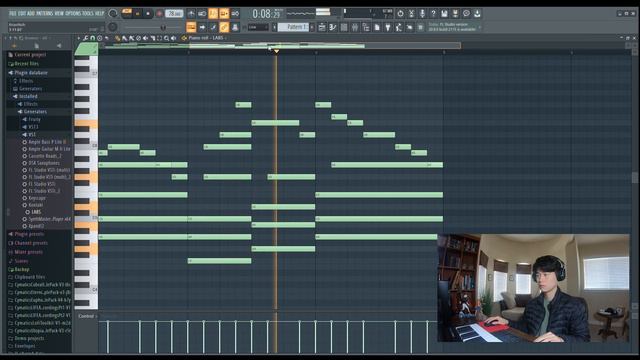Click the red record button
Viewport: 640px width, 360px height.
coord(159,13)
